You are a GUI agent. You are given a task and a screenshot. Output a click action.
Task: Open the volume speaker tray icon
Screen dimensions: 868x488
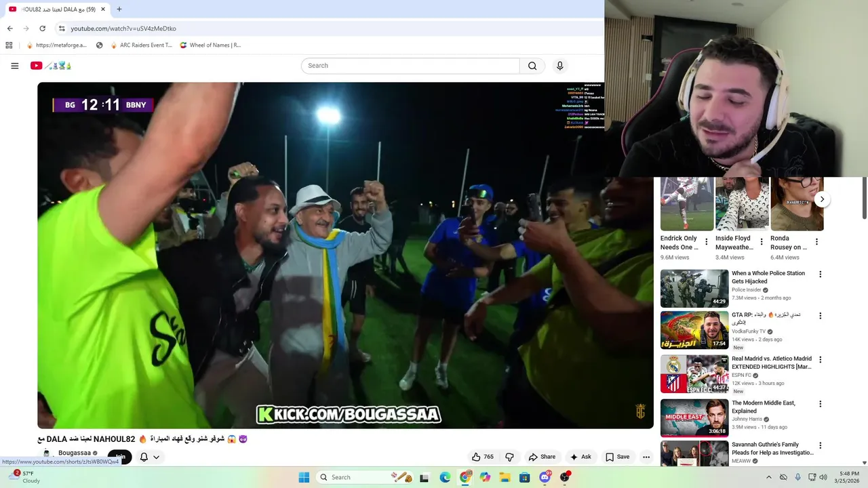823,477
